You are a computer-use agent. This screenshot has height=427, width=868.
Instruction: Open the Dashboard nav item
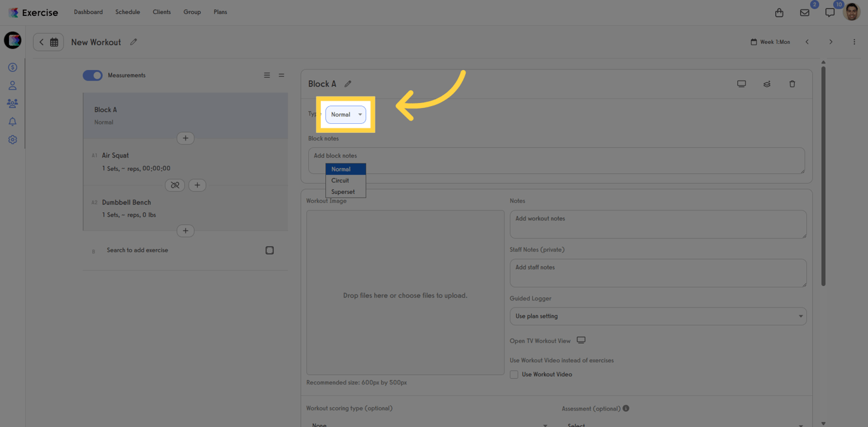(88, 12)
